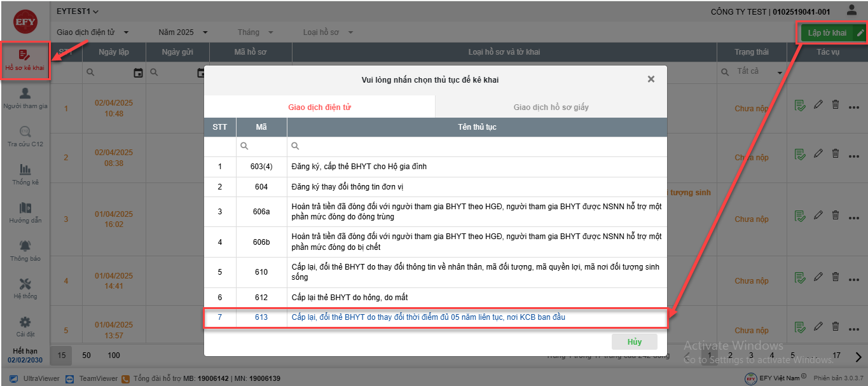Open Thống kê statistics page
Viewport: 868px width, 386px height.
[25, 174]
